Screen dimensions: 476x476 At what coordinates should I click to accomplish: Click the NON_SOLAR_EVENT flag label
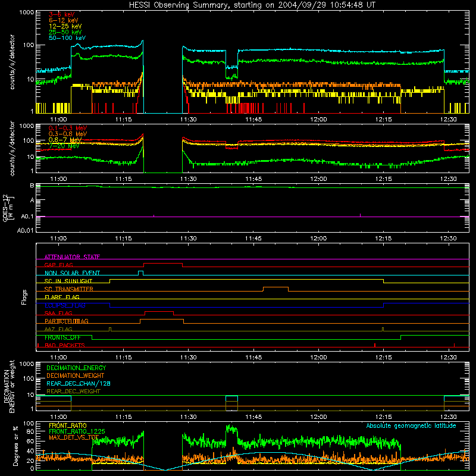coord(72,273)
